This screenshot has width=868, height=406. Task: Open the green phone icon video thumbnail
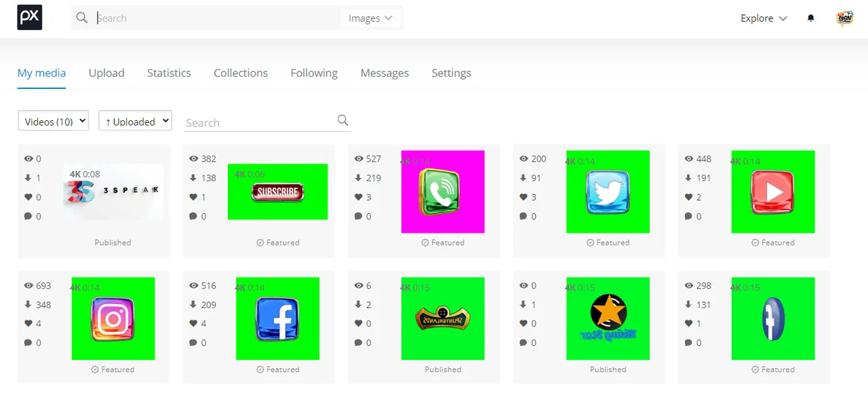(443, 191)
